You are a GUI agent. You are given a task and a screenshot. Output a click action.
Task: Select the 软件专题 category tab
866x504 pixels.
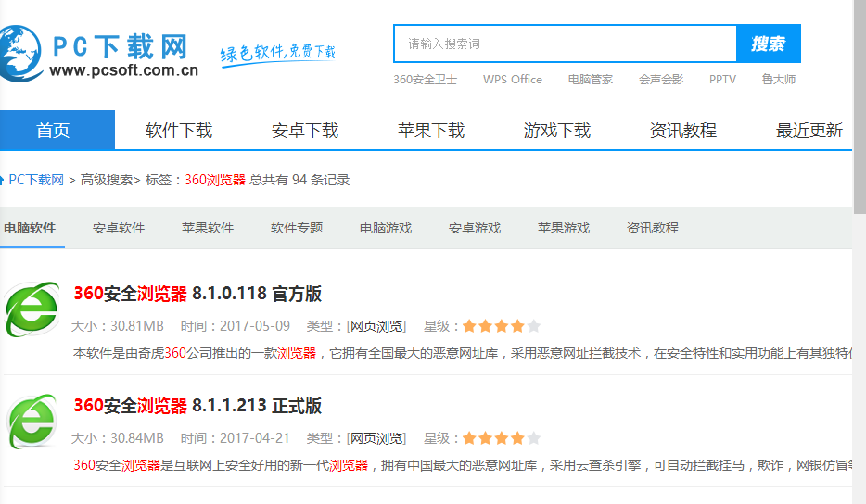(297, 228)
